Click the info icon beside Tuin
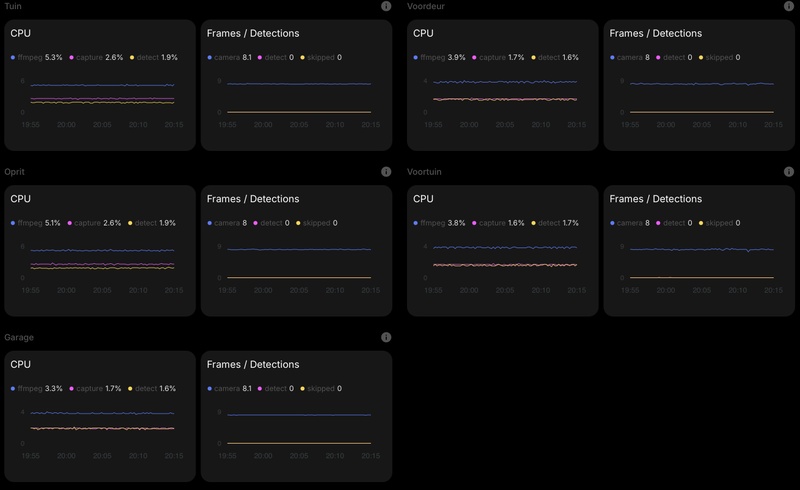The height and width of the screenshot is (490, 800). (x=386, y=6)
